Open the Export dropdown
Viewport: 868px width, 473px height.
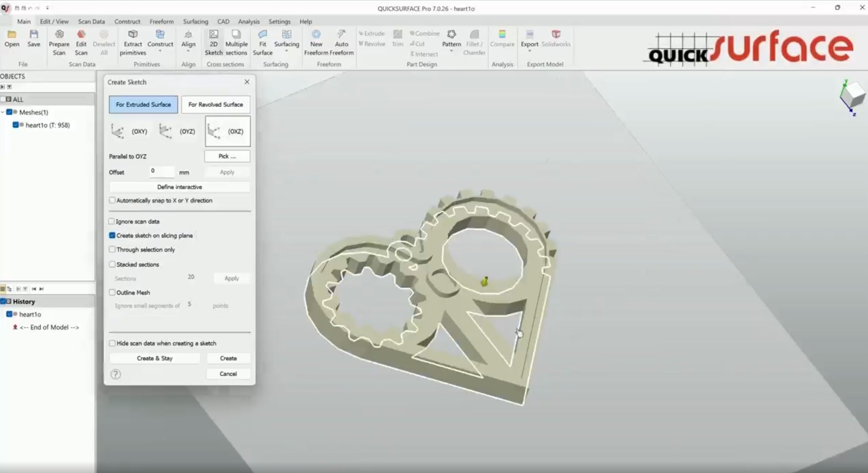530,51
